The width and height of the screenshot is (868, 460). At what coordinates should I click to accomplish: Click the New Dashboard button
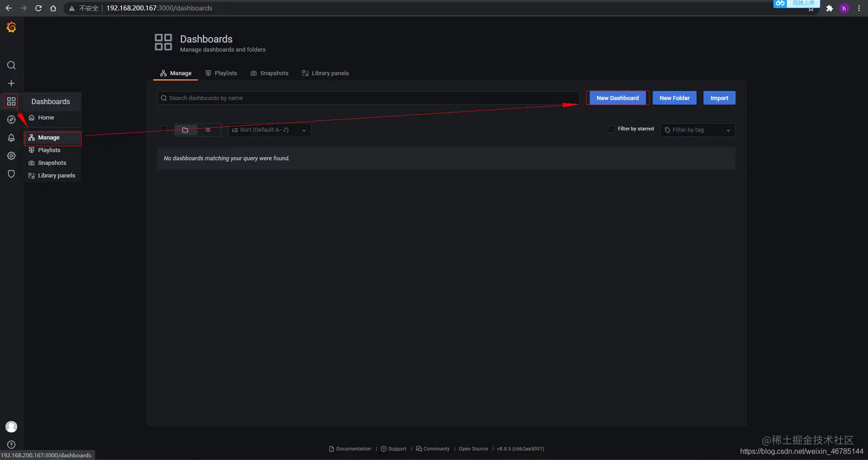(618, 98)
